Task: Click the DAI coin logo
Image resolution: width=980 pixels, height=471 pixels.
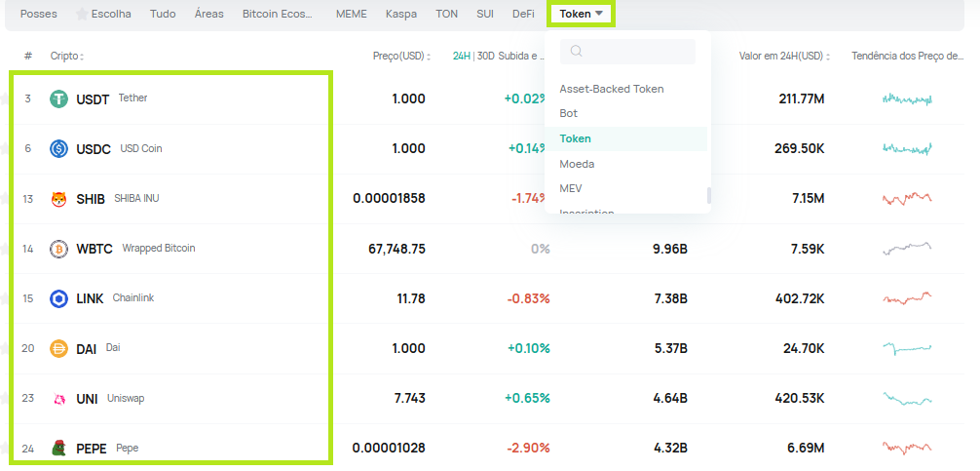Action: coord(58,348)
